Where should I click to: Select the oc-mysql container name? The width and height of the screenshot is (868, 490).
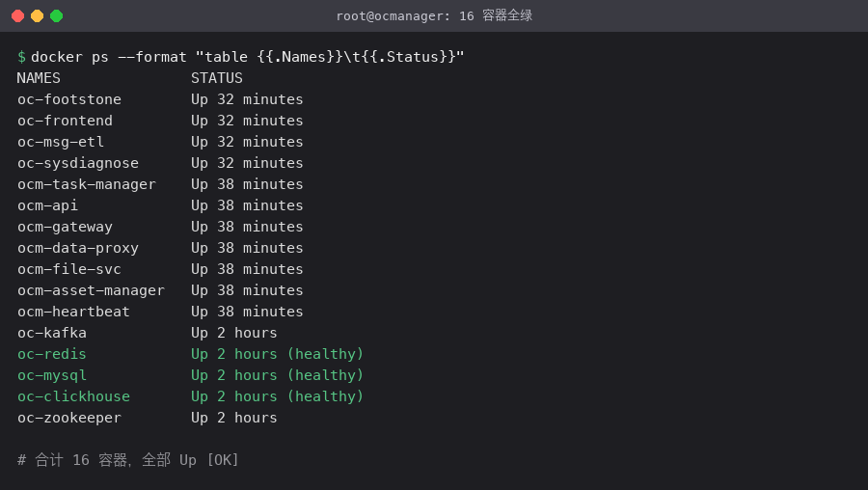52,375
